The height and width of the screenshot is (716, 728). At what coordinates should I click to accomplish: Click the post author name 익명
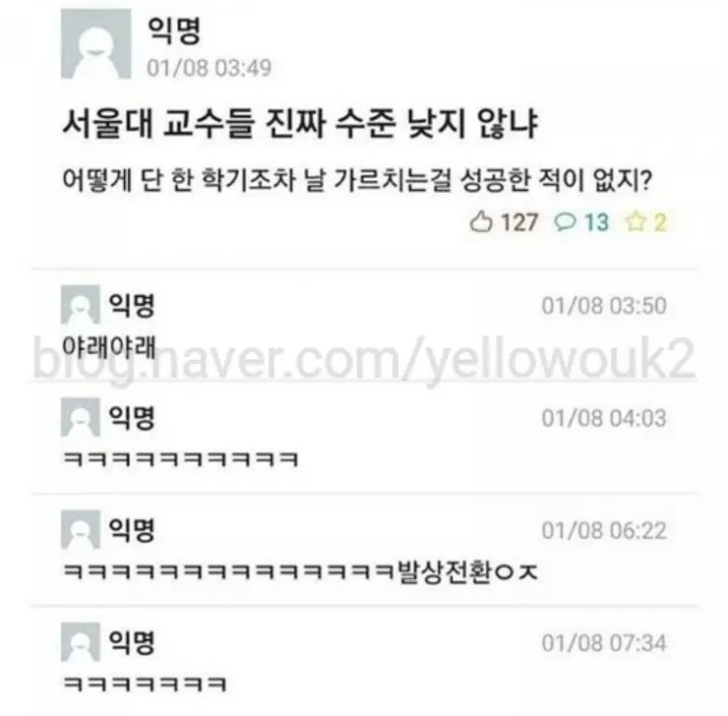point(174,30)
